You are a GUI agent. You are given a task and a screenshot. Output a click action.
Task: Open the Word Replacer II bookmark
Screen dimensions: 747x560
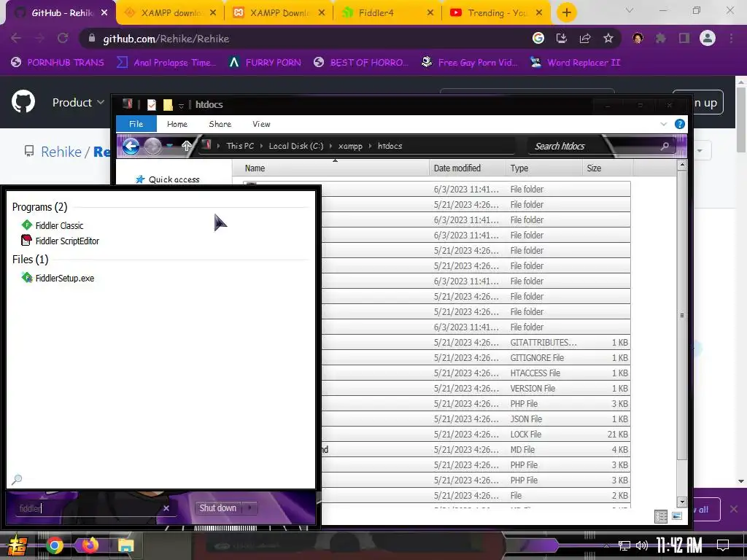click(576, 63)
